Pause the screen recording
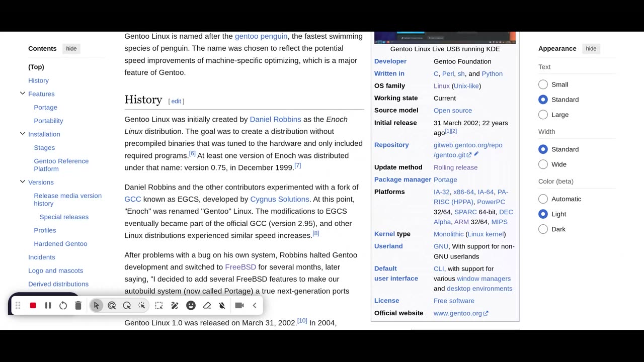The height and width of the screenshot is (362, 644). (x=48, y=305)
